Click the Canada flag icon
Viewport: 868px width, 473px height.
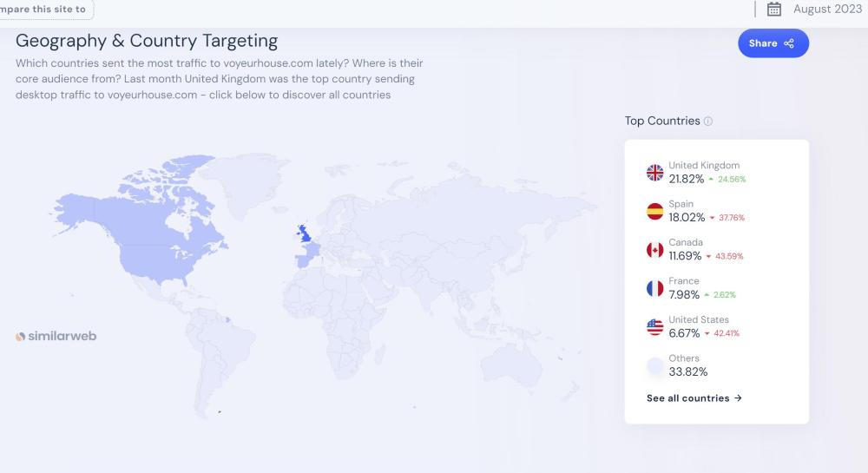655,250
